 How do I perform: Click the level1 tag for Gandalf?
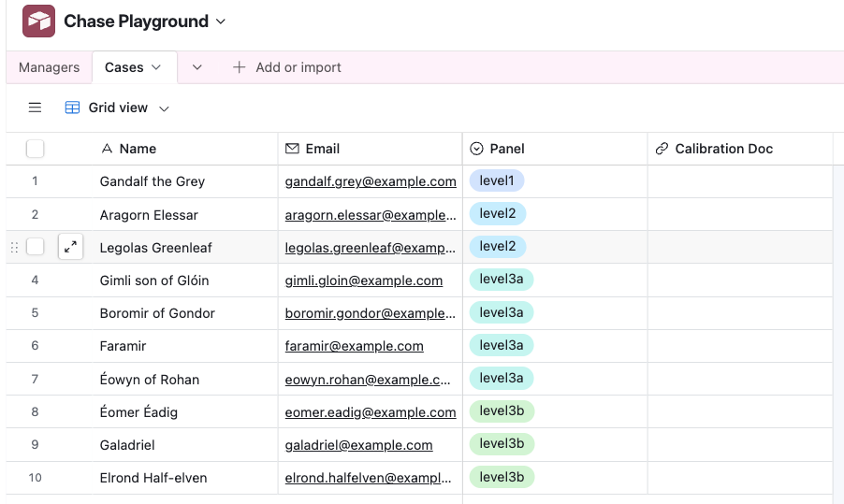[497, 180]
